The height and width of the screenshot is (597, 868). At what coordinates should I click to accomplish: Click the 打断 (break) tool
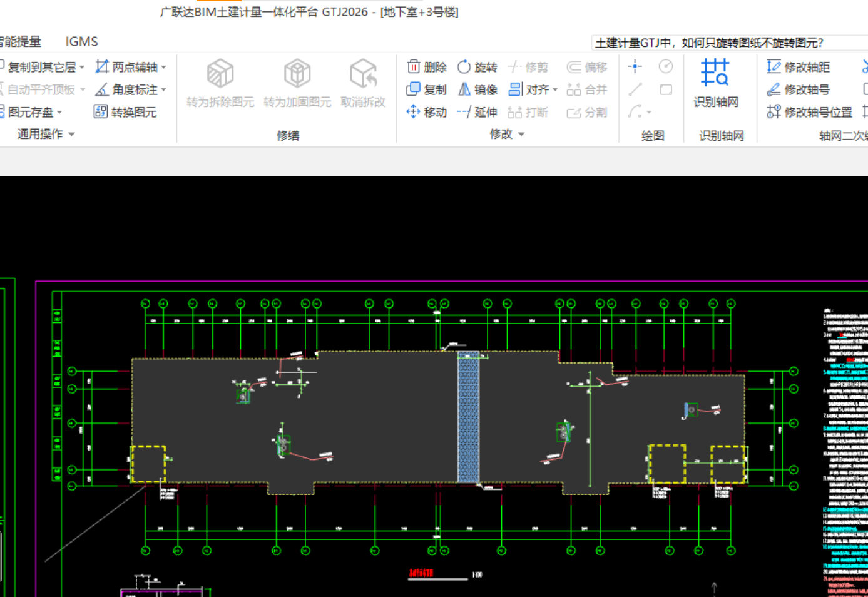click(x=528, y=112)
